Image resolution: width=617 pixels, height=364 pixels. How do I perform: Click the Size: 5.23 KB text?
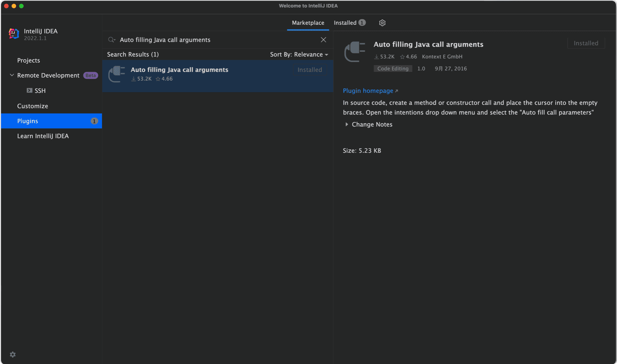[362, 151]
